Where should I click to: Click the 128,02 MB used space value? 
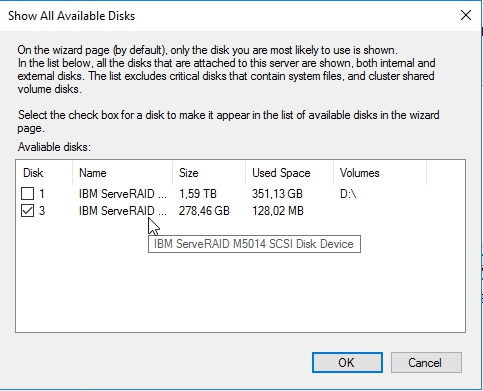pyautogui.click(x=278, y=211)
